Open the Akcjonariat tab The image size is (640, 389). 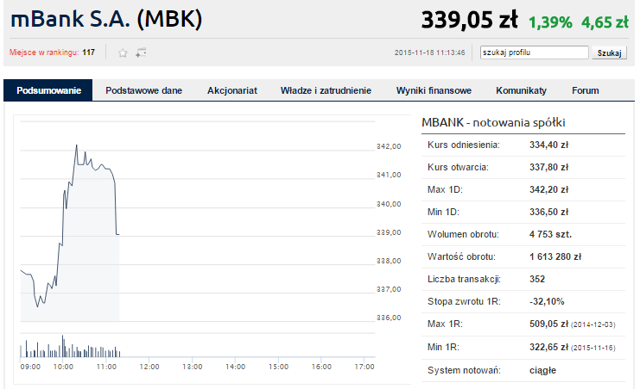[x=232, y=91]
